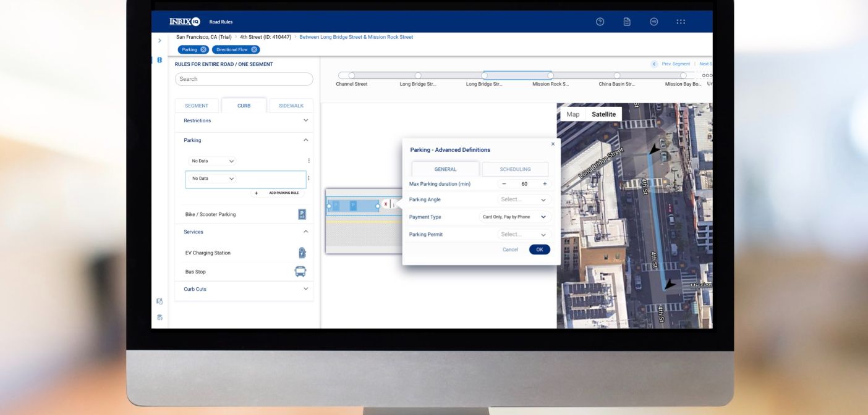
Task: Switch to the Scheduling tab
Action: tap(515, 169)
